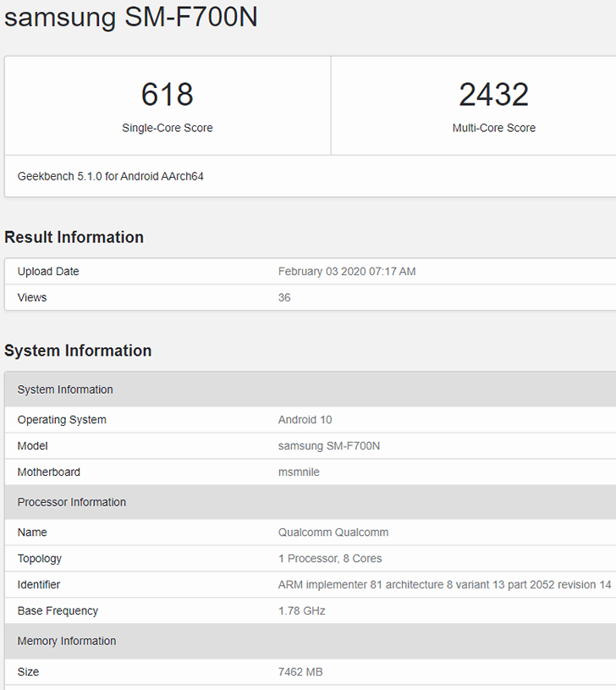Click the Result Information heading
The image size is (616, 690).
tap(74, 237)
